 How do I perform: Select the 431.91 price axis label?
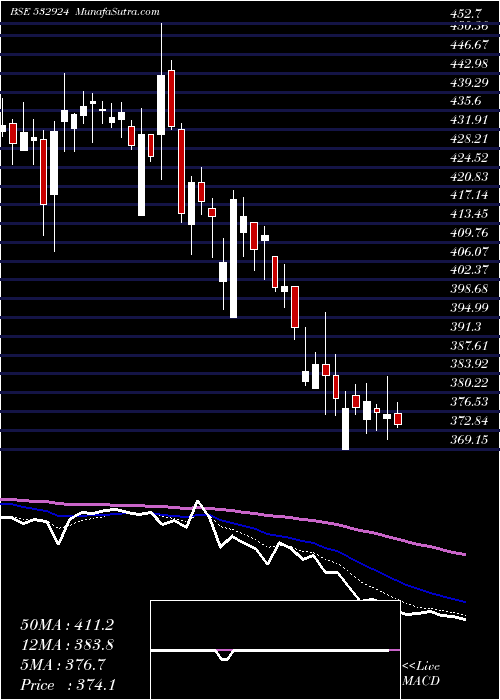468,120
